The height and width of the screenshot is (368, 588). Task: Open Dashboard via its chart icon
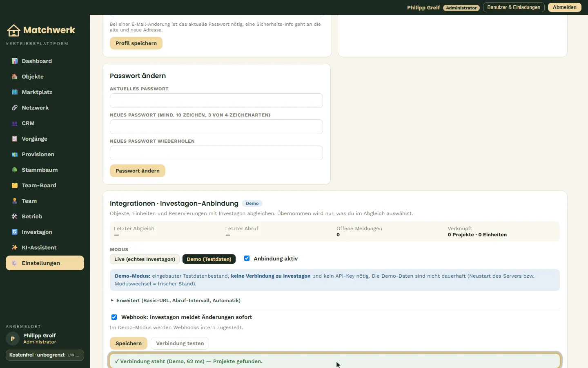[15, 61]
